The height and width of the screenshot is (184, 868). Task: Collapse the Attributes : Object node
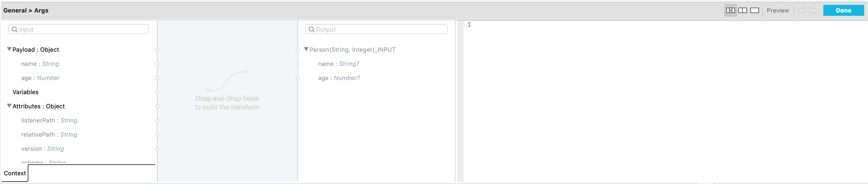(x=9, y=106)
